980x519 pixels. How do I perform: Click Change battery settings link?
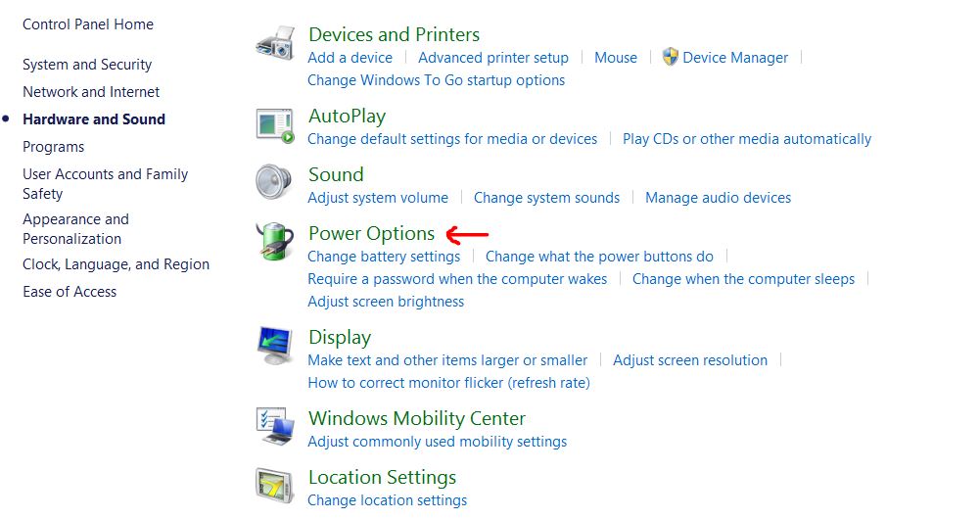(384, 257)
